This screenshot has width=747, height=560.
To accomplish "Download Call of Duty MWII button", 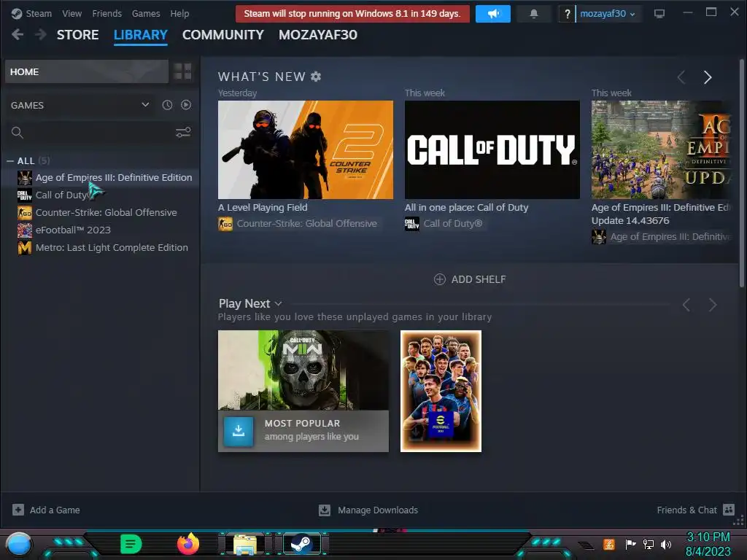I will [239, 431].
